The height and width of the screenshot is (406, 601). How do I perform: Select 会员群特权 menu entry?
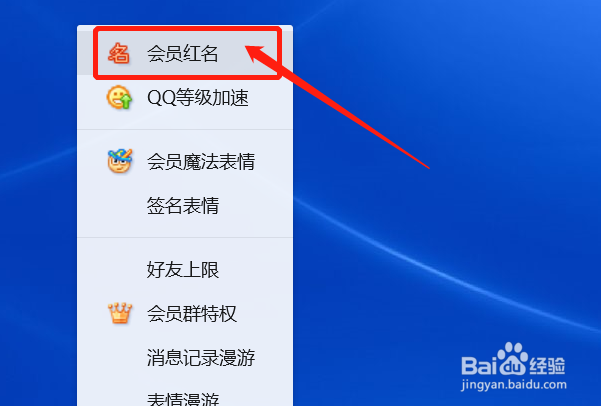point(185,314)
